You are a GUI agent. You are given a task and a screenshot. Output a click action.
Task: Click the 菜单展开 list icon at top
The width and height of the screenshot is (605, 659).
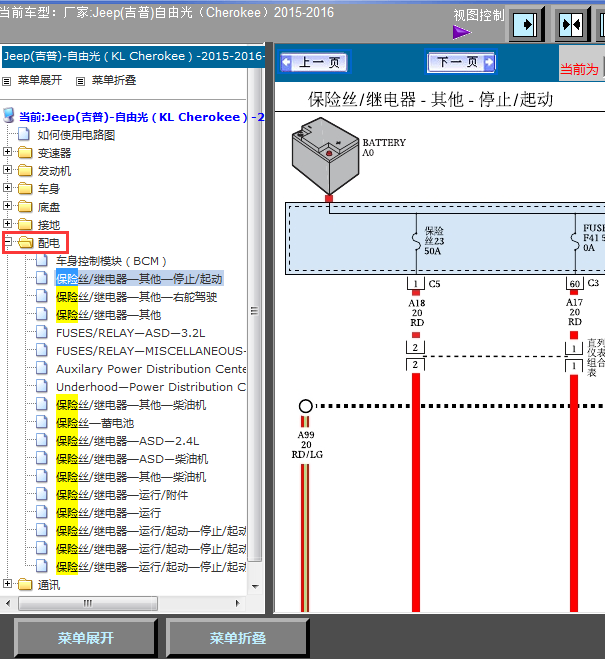pyautogui.click(x=7, y=81)
